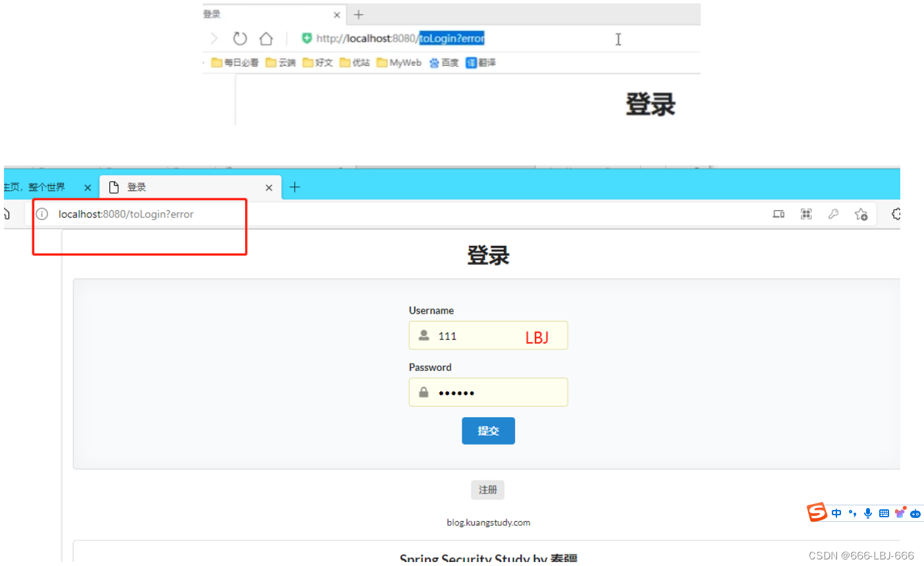This screenshot has height=566, width=924.
Task: Open 优站 bookmark folder
Action: [x=354, y=63]
